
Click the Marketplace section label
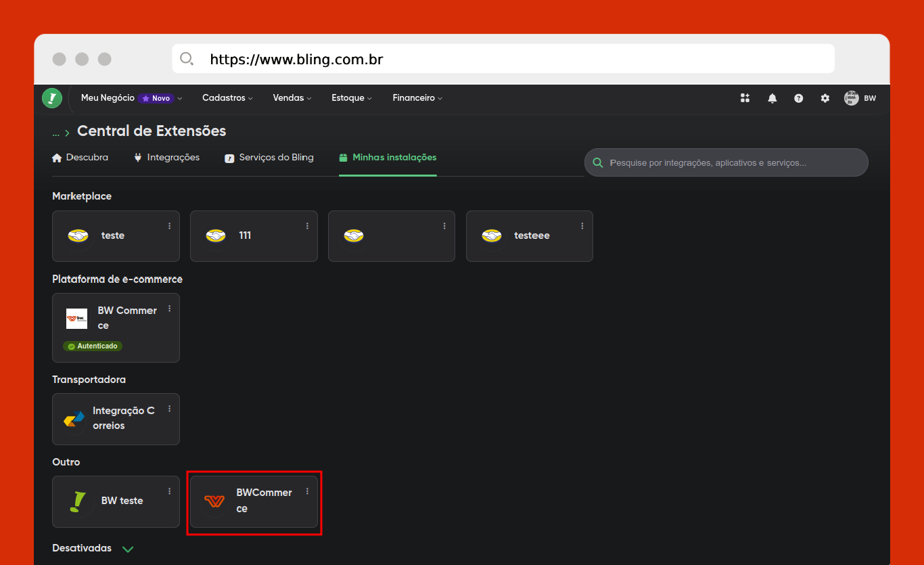82,196
